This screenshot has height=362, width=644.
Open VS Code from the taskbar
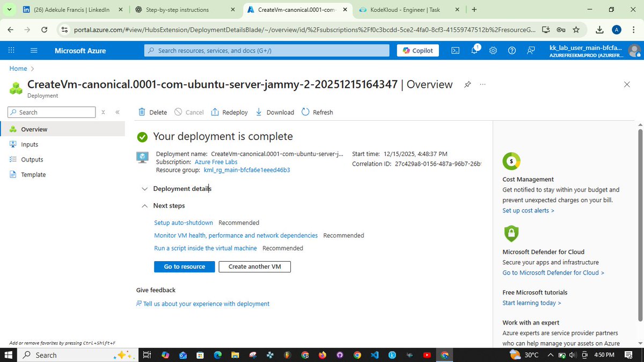[x=375, y=355]
